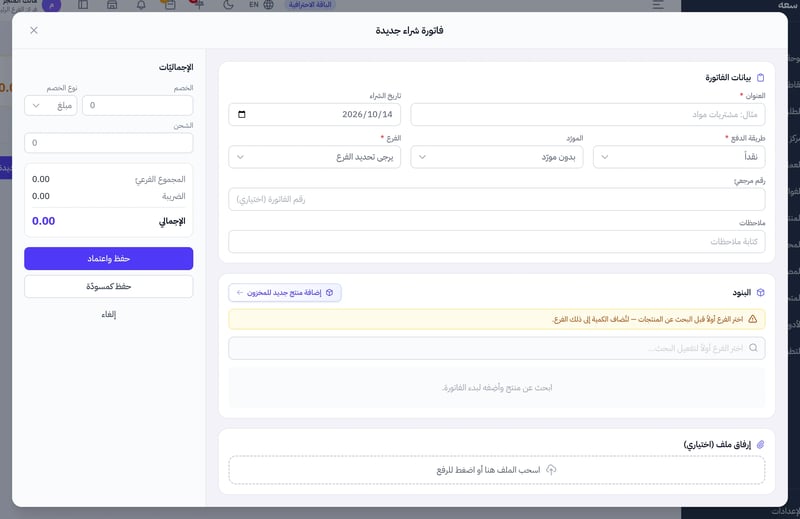Click the clipboard icon beside بيانات الفاتورة
Viewport: 800px width, 519px height.
pyautogui.click(x=760, y=78)
